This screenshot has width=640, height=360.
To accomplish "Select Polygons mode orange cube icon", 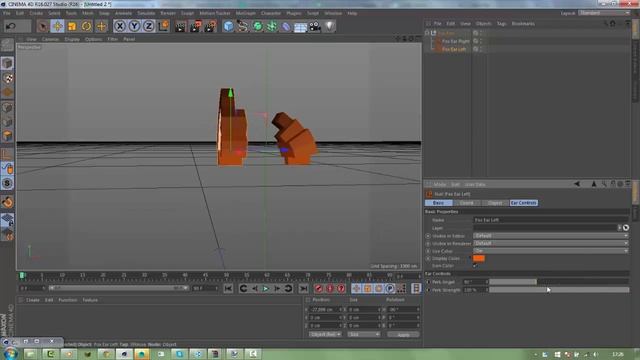I will point(7,136).
